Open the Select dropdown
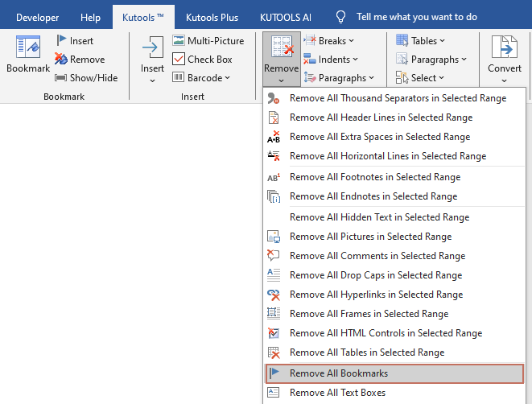Image resolution: width=532 pixels, height=404 pixels. coord(420,78)
